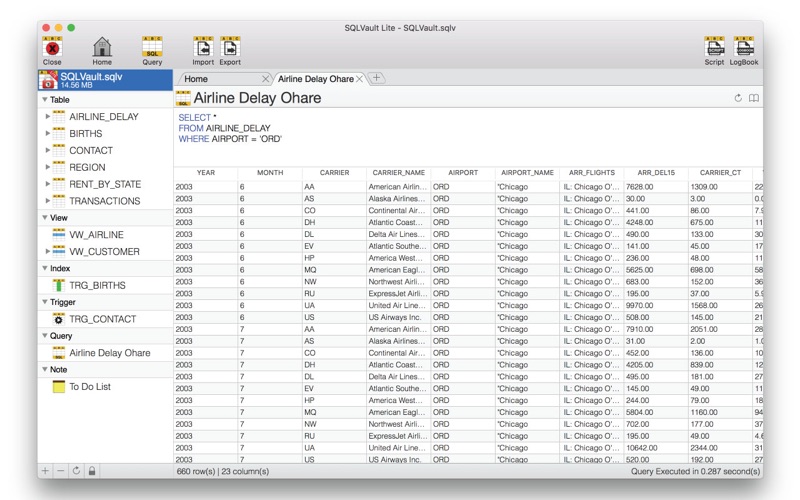
Task: Click the plus add button in sidebar footer
Action: click(x=45, y=471)
